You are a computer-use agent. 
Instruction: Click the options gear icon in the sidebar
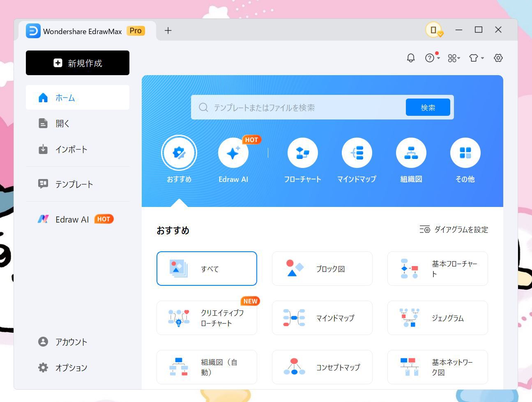(x=43, y=368)
